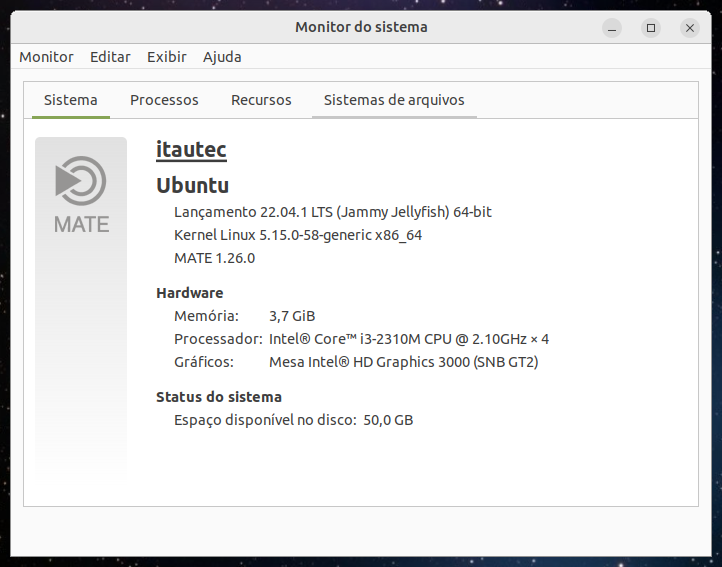Click the Status do sistema heading
Viewport: 722px width, 567px height.
[x=219, y=397]
